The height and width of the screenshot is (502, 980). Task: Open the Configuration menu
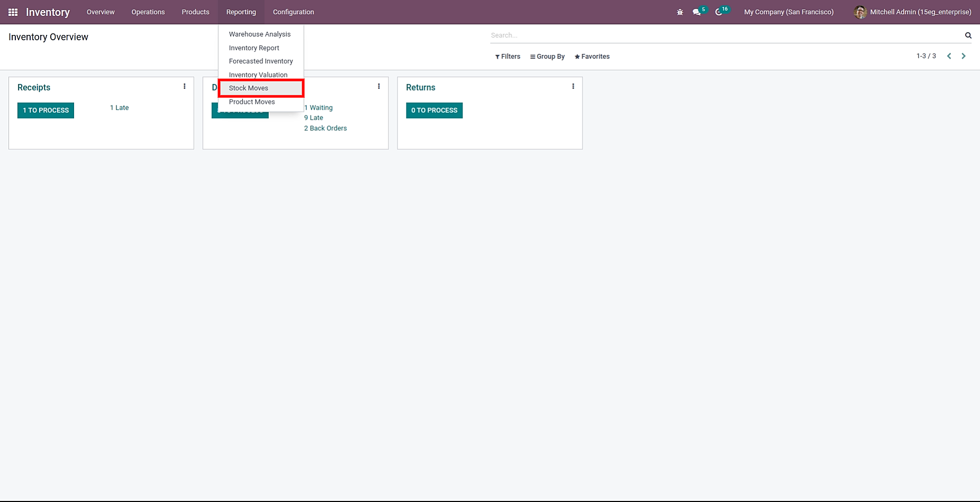294,12
